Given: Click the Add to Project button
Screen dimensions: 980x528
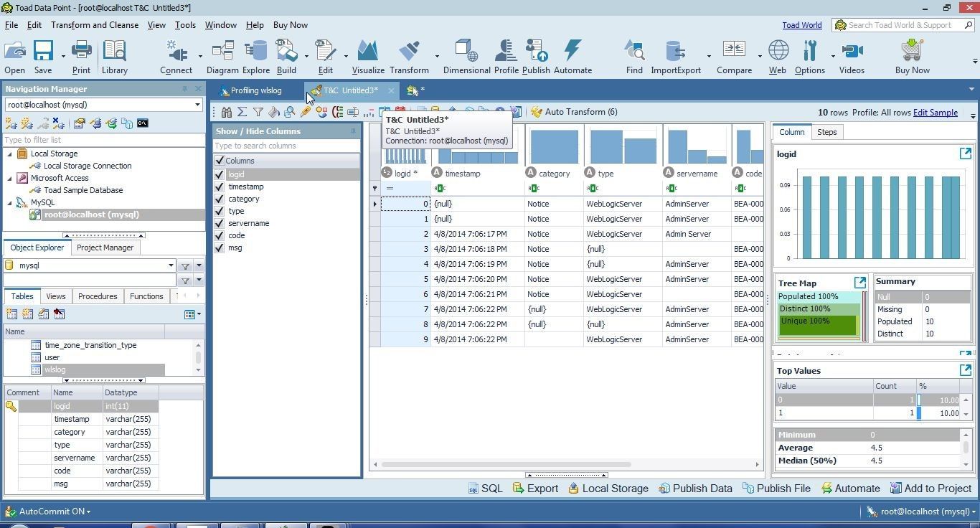Looking at the screenshot, I should pyautogui.click(x=930, y=489).
